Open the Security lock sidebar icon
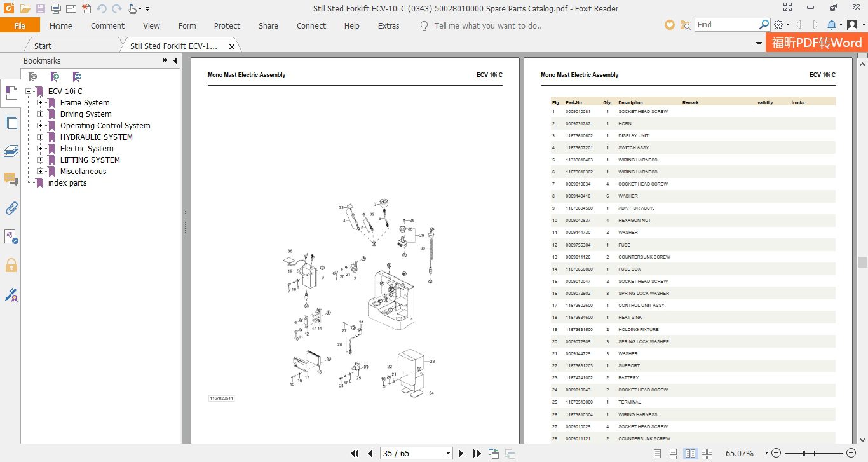 [x=11, y=265]
